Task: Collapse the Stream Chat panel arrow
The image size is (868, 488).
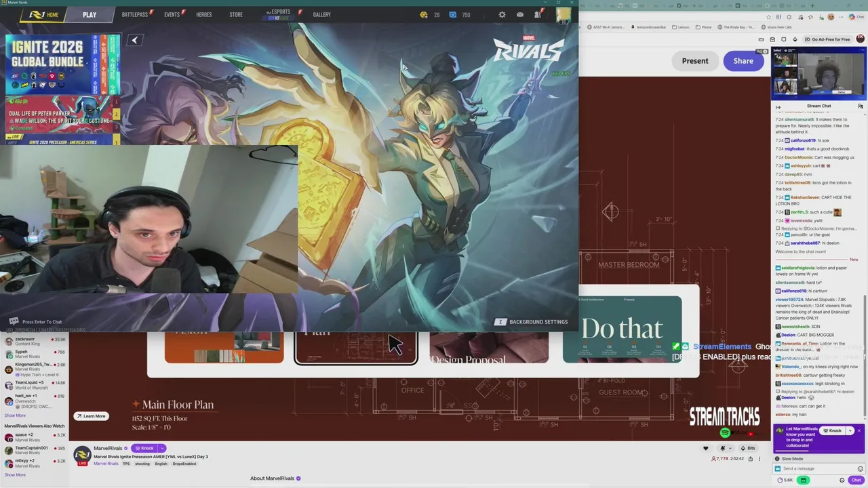Action: click(778, 106)
